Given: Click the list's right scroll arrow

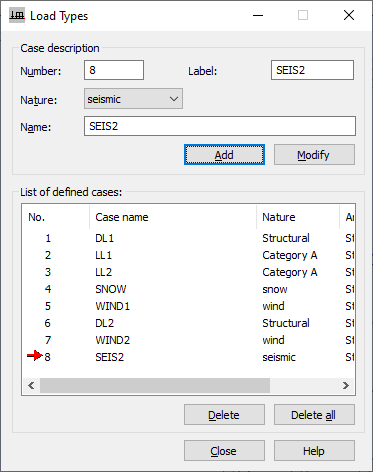Looking at the screenshot, I should click(346, 386).
